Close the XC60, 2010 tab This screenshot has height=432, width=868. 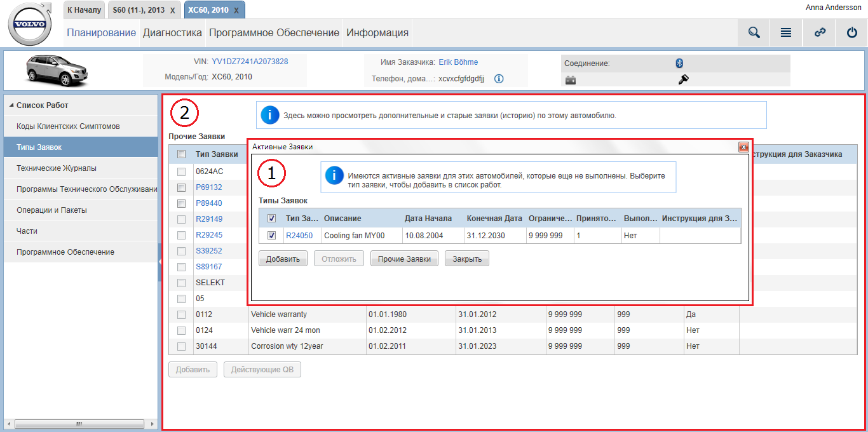coord(236,11)
